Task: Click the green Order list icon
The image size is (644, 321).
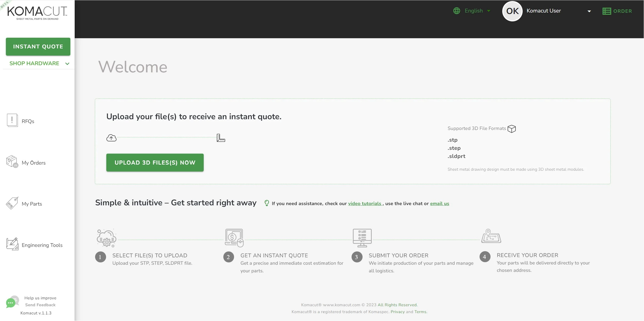Action: [607, 11]
